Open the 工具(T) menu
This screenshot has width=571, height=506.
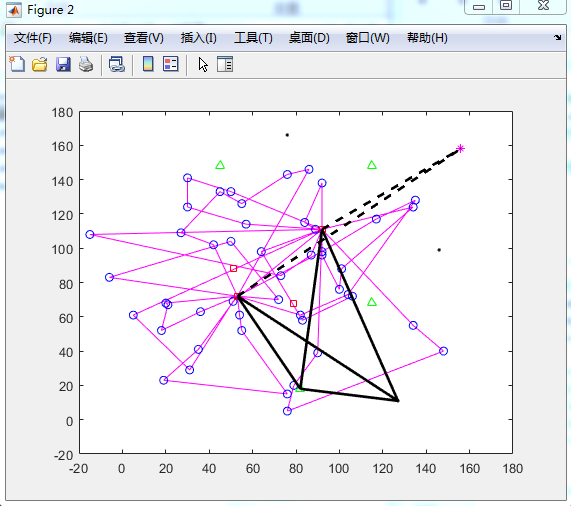pos(253,37)
